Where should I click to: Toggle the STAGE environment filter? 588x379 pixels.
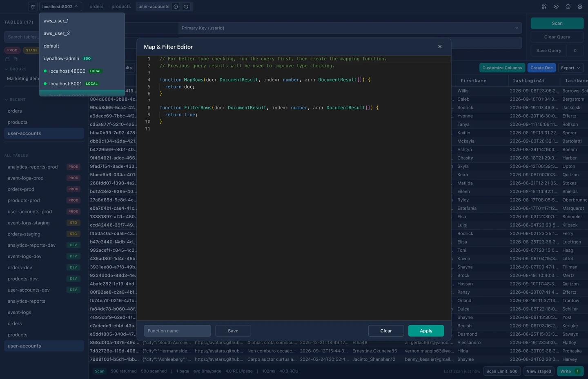[31, 50]
